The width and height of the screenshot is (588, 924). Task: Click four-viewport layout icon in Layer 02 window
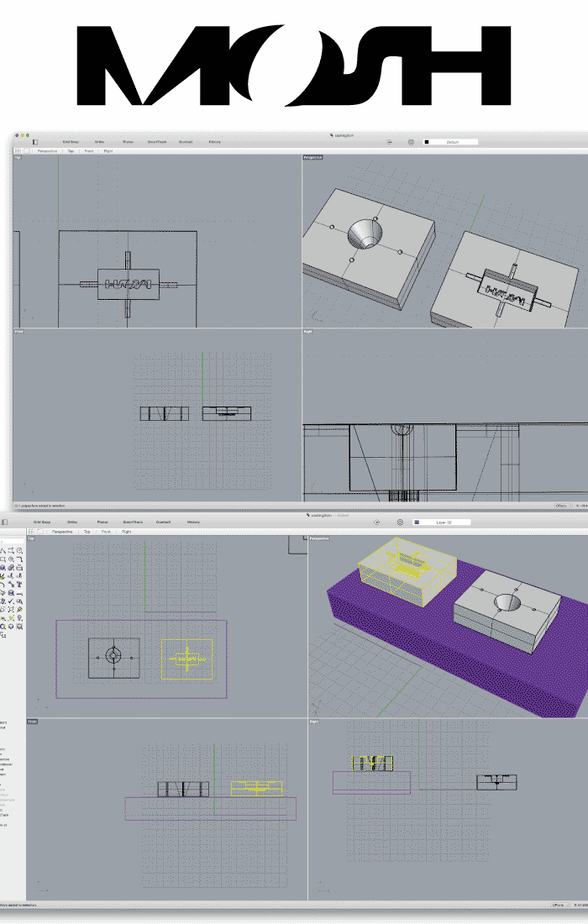(x=31, y=532)
